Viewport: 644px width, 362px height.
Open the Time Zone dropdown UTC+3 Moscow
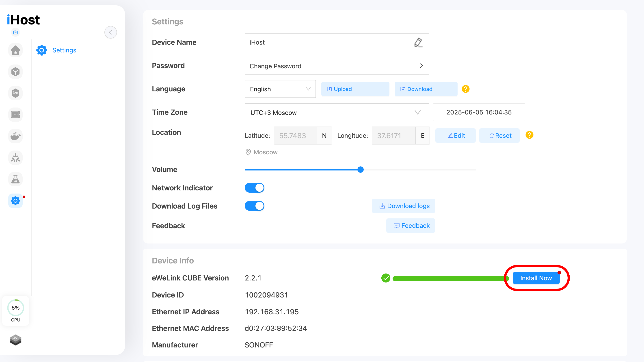point(337,112)
